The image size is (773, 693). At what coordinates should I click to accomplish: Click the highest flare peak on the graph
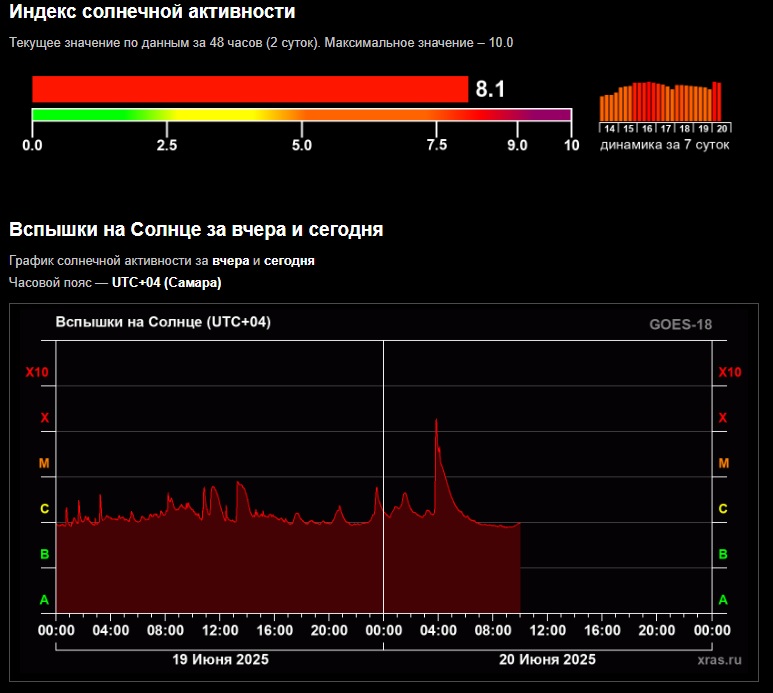click(436, 420)
